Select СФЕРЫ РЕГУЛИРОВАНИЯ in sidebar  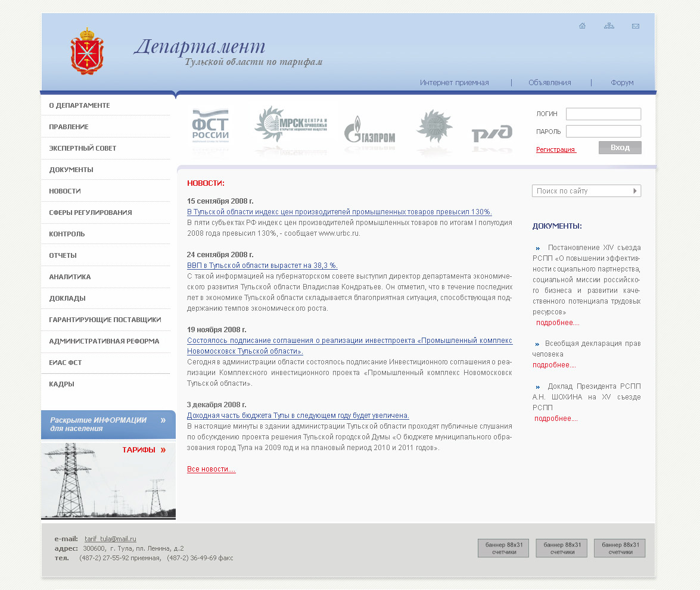point(90,213)
